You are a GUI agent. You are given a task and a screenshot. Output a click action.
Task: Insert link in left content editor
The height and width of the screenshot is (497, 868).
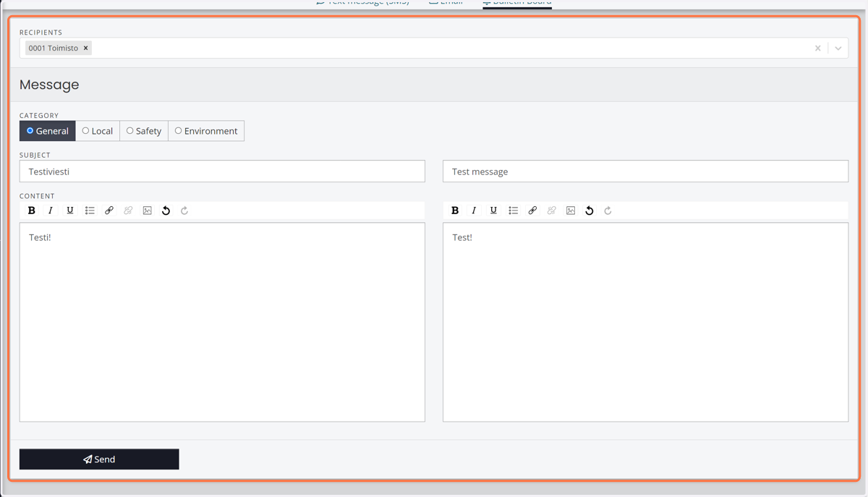[109, 211]
